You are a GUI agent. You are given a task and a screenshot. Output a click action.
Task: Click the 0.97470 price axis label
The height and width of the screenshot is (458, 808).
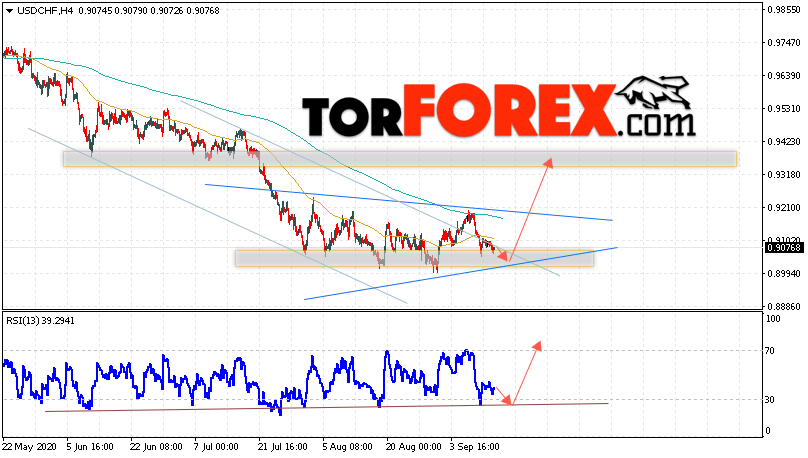pyautogui.click(x=783, y=42)
